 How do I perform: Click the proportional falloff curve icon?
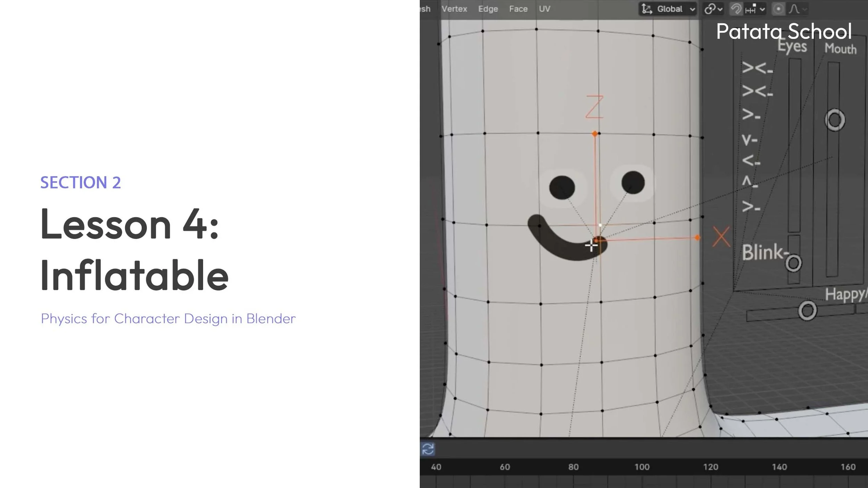pyautogui.click(x=794, y=9)
